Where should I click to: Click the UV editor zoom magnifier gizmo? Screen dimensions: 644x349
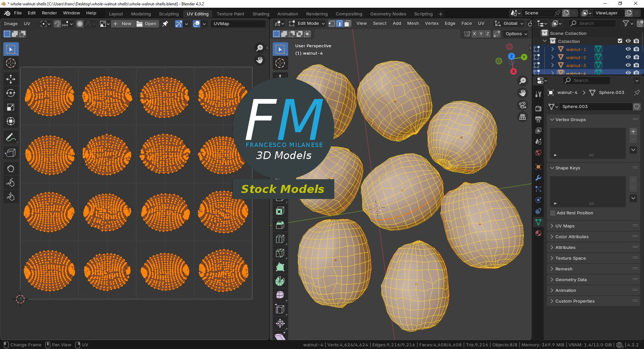click(x=260, y=48)
